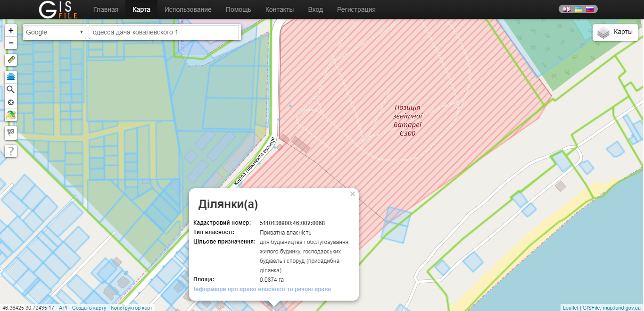Open the question mark help button

click(11, 151)
